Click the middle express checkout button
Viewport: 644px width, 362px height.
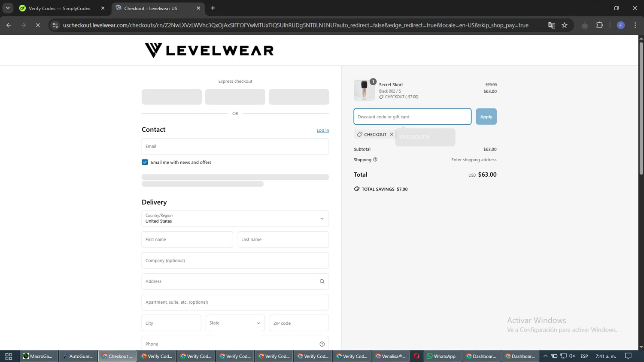(235, 97)
